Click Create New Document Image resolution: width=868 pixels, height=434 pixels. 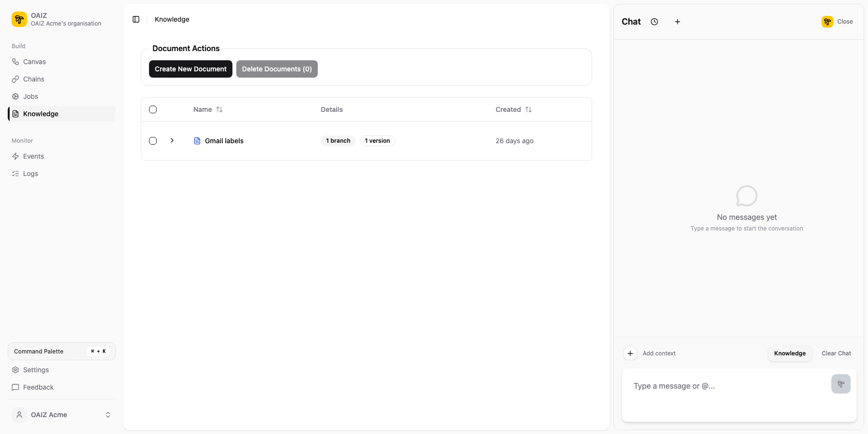[190, 68]
